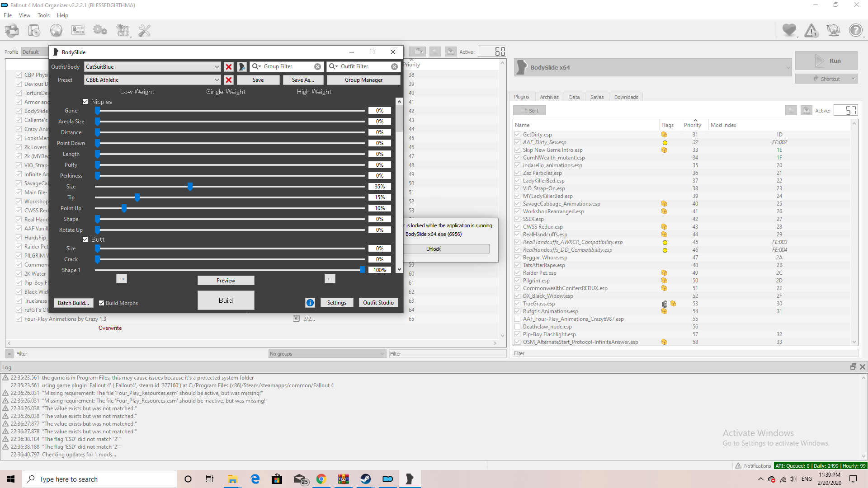Viewport: 868px width, 488px height.
Task: Close the Log panel
Action: point(863,367)
